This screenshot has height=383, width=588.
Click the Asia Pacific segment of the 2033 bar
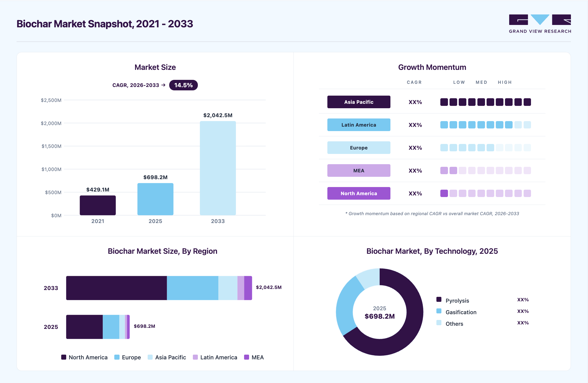pyautogui.click(x=228, y=288)
